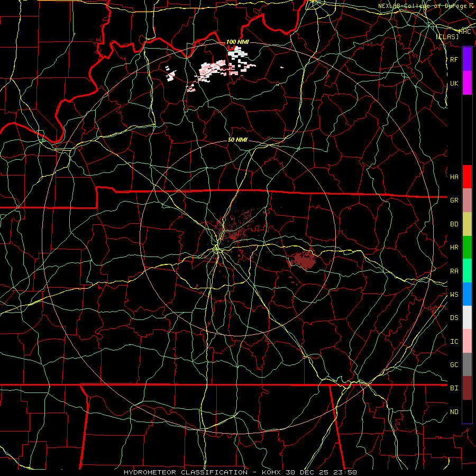
Task: Click the HA legend label
Action: click(454, 177)
